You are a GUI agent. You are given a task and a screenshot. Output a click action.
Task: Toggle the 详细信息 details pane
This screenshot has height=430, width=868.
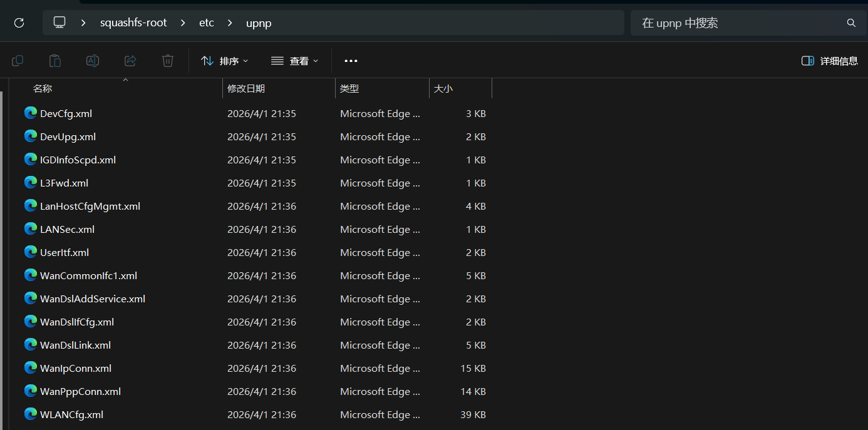(x=830, y=61)
